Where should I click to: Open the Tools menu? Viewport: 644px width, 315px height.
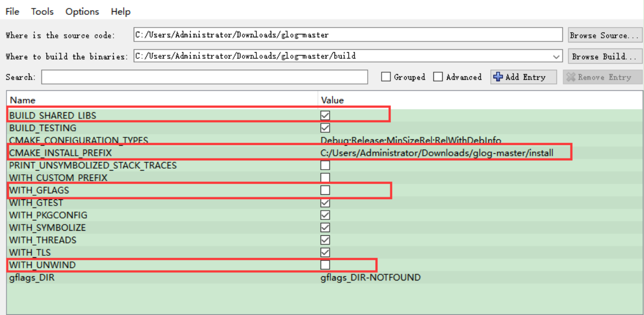click(42, 11)
